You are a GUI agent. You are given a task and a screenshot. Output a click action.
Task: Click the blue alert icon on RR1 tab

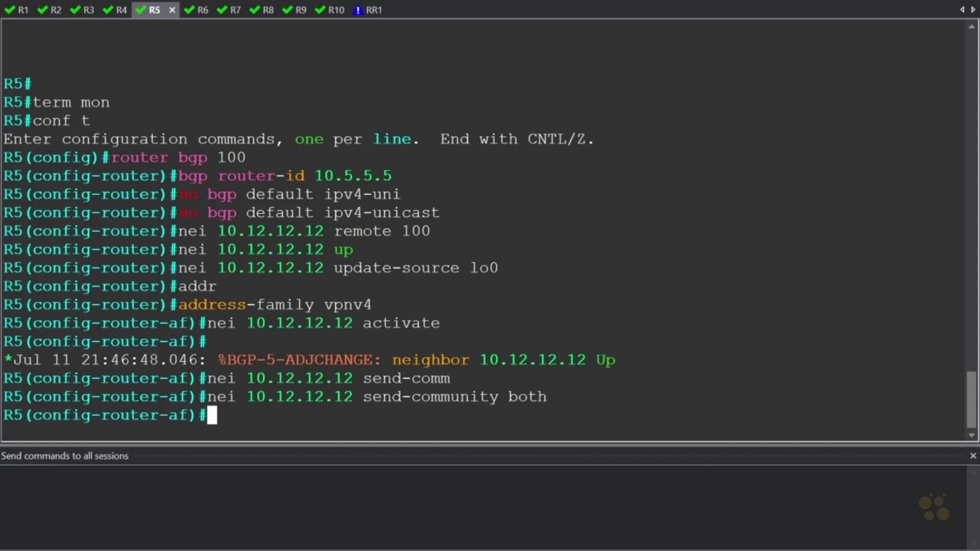(x=358, y=10)
